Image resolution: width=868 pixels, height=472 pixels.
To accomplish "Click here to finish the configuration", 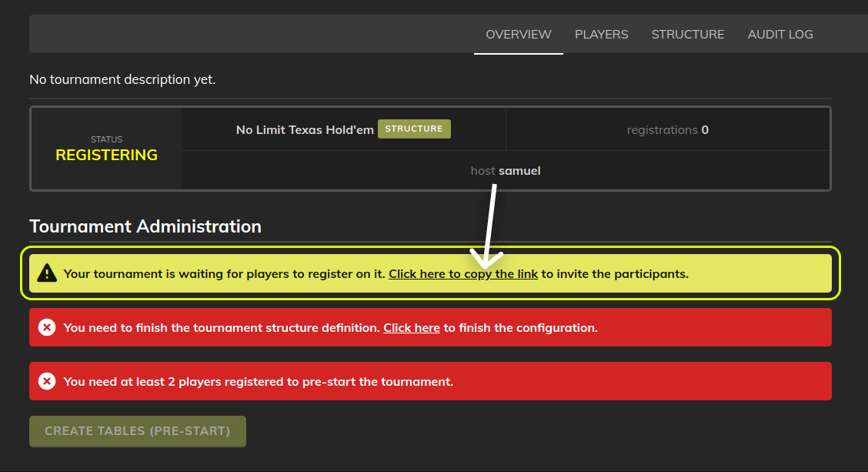I will pos(412,328).
